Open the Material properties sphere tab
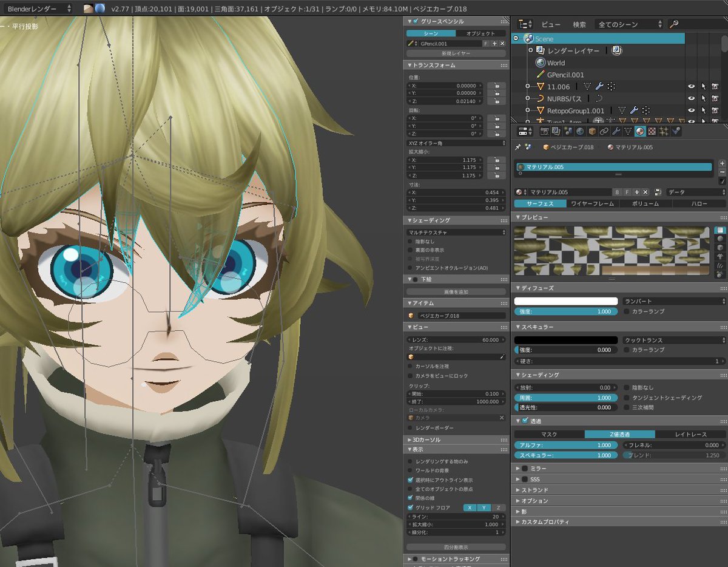 click(640, 131)
